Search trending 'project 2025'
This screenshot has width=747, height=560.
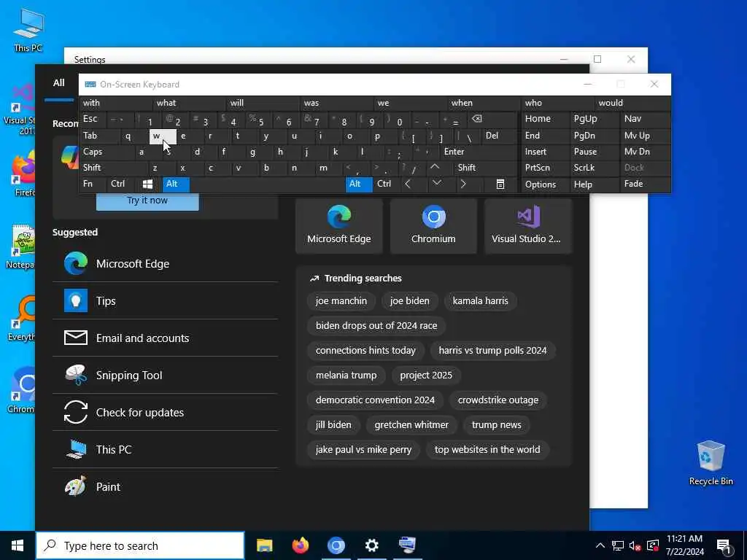(426, 376)
